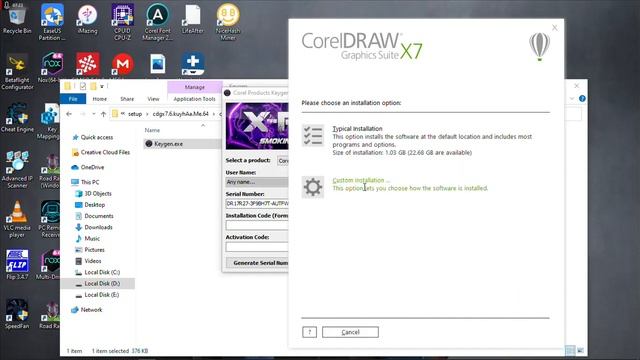Screen dimensions: 640x360
Task: Switch File Explorer to details view
Action: point(570,350)
